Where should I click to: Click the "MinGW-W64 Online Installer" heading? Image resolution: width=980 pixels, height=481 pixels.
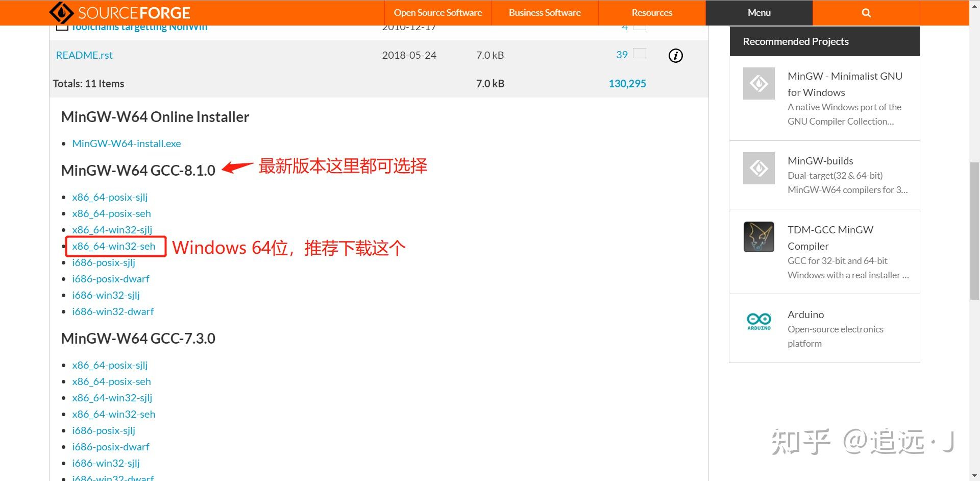click(155, 117)
